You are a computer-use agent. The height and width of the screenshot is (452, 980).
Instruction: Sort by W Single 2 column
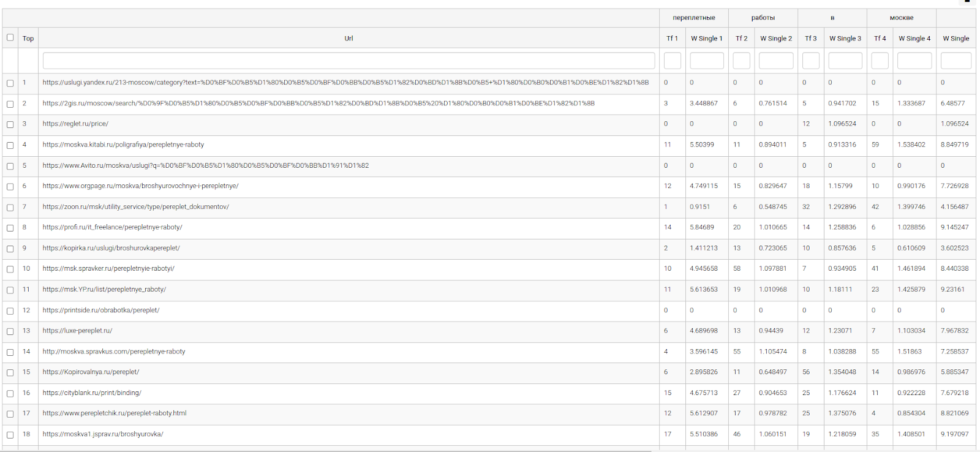[775, 39]
